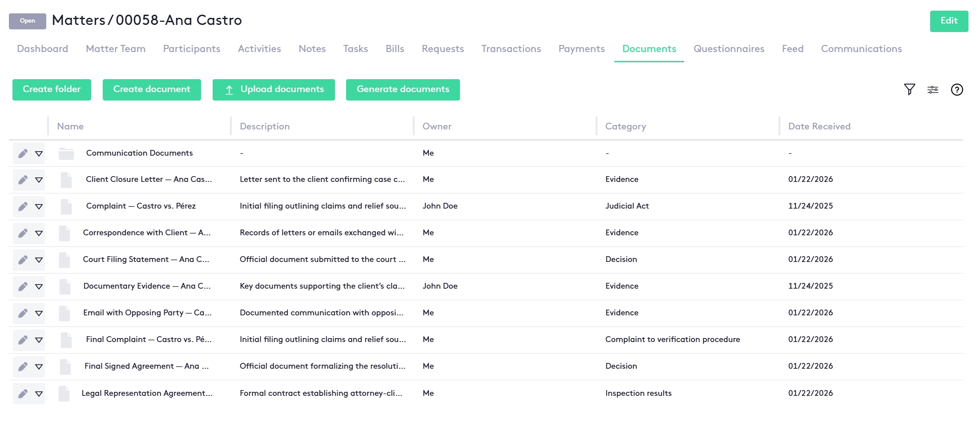Open the Communication Documents folder icon

pos(66,153)
